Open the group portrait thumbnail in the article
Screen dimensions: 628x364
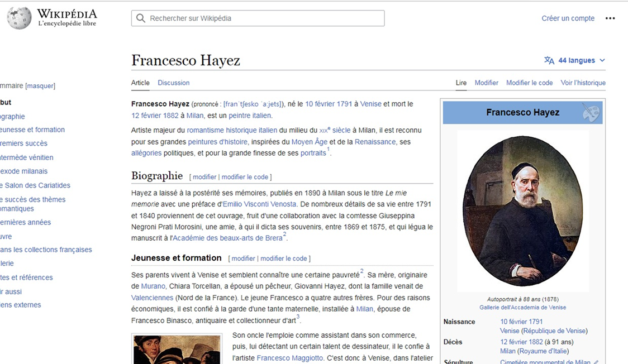177,349
